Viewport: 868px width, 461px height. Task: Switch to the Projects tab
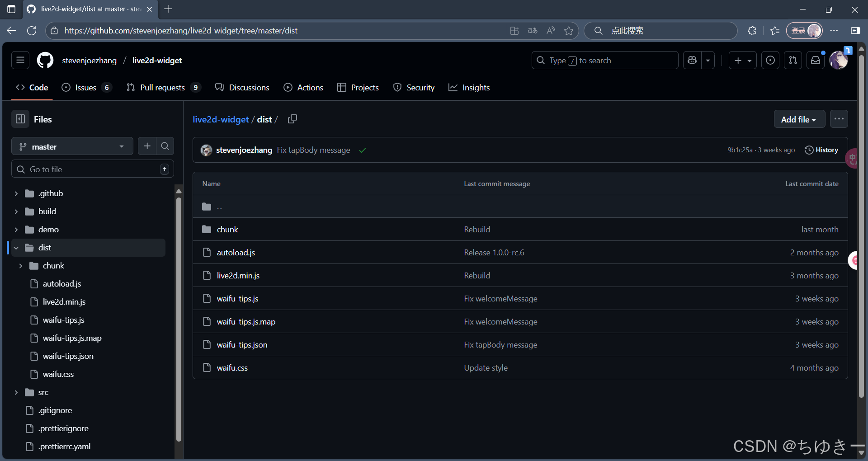click(x=358, y=87)
